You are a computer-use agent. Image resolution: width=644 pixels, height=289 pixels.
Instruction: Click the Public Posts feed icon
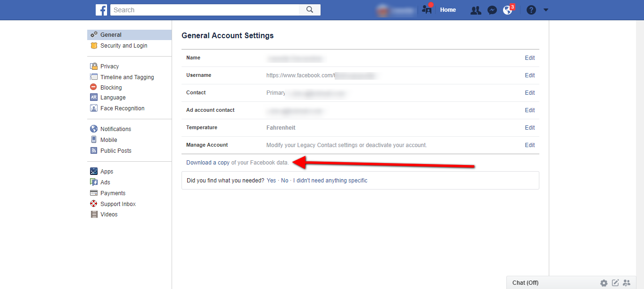[93, 151]
